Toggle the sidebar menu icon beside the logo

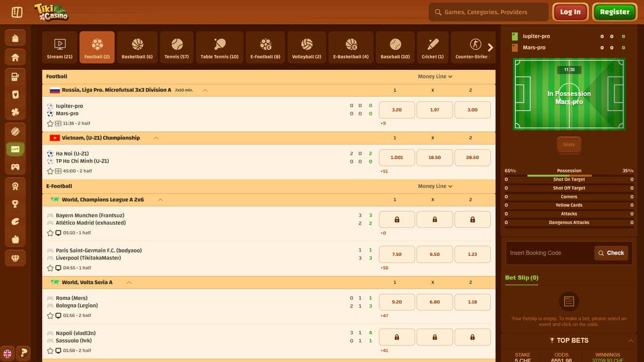tap(17, 12)
